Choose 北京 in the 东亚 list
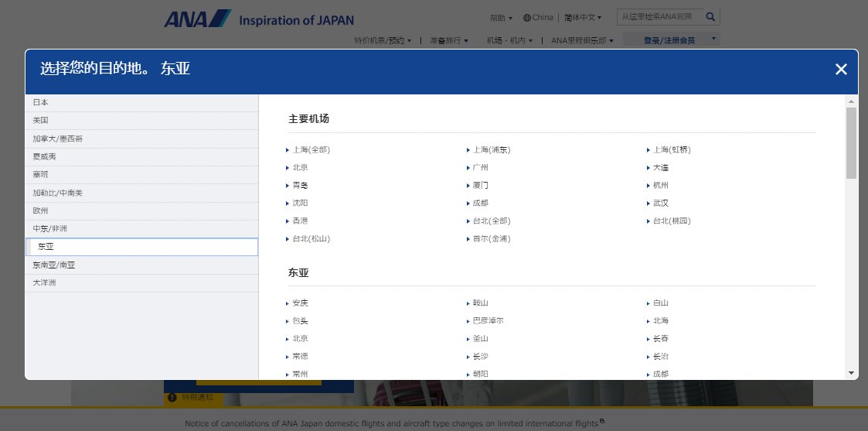This screenshot has width=868, height=431. [300, 338]
